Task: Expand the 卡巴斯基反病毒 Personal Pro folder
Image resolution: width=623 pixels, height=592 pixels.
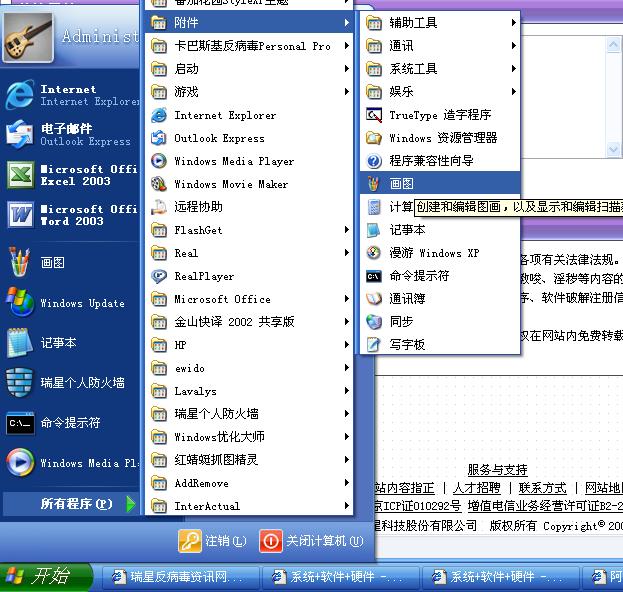Action: (x=249, y=46)
